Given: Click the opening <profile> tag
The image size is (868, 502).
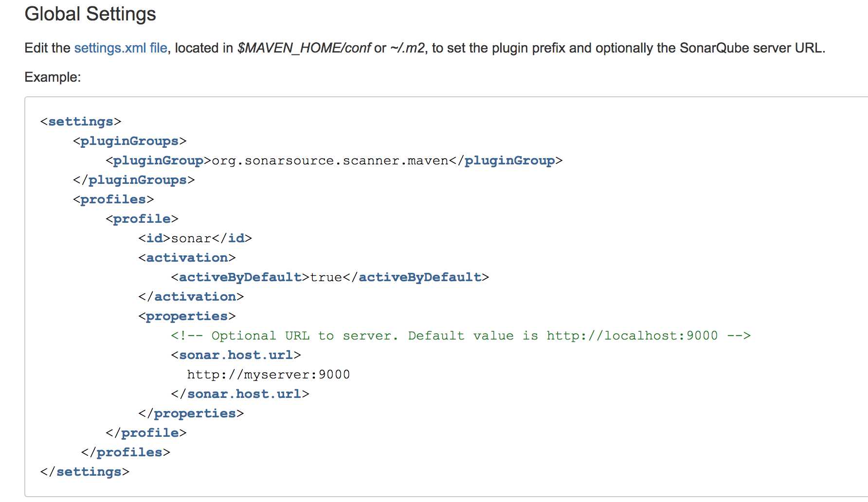Looking at the screenshot, I should (x=142, y=219).
